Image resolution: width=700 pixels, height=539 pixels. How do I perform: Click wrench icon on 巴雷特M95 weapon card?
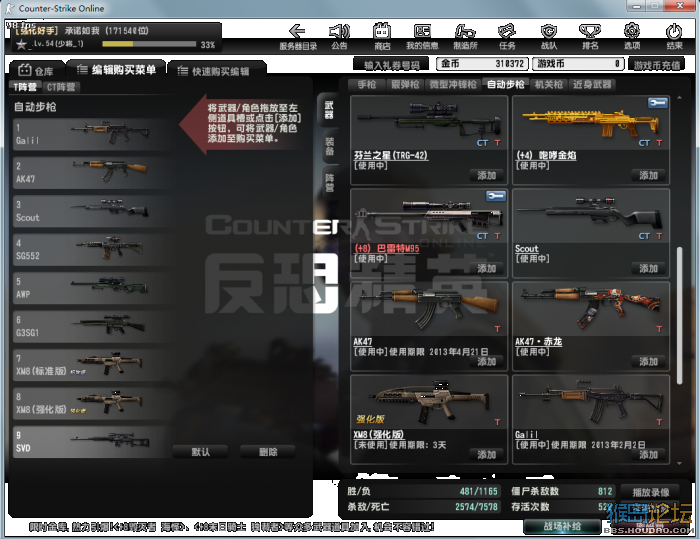[496, 196]
